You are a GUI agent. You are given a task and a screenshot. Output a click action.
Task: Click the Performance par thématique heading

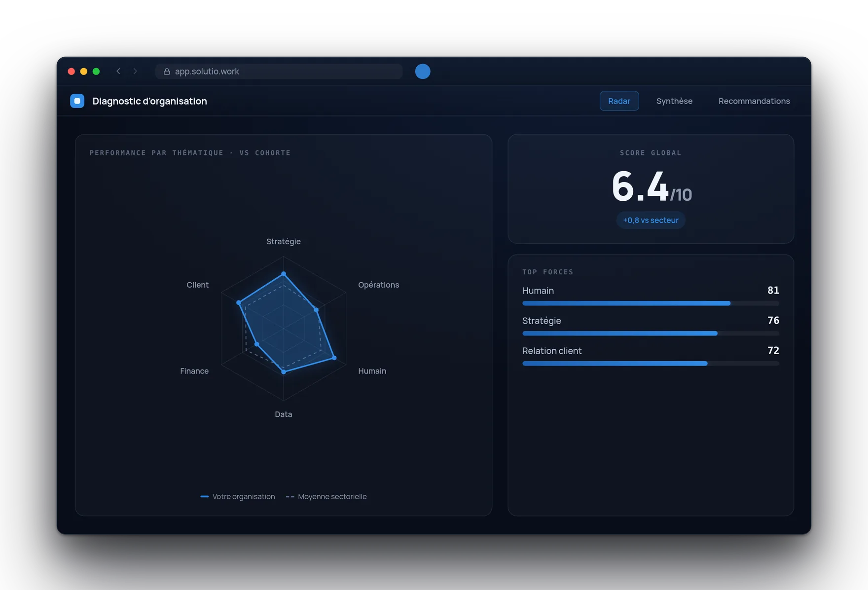point(190,153)
